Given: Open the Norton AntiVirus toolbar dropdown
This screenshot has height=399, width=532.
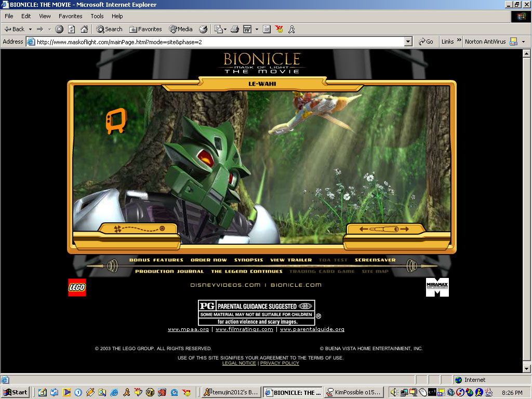Looking at the screenshot, I should click(x=523, y=42).
